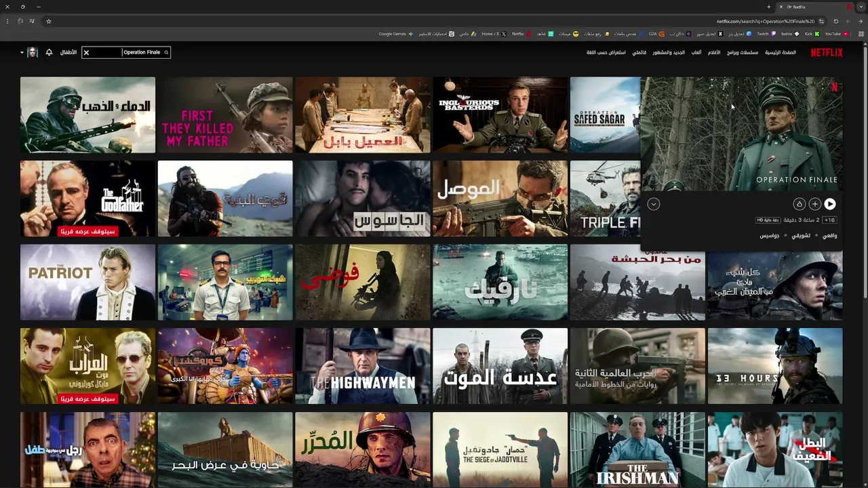This screenshot has height=488, width=868.
Task: Click the netflix.com address bar URL
Action: coord(765,21)
